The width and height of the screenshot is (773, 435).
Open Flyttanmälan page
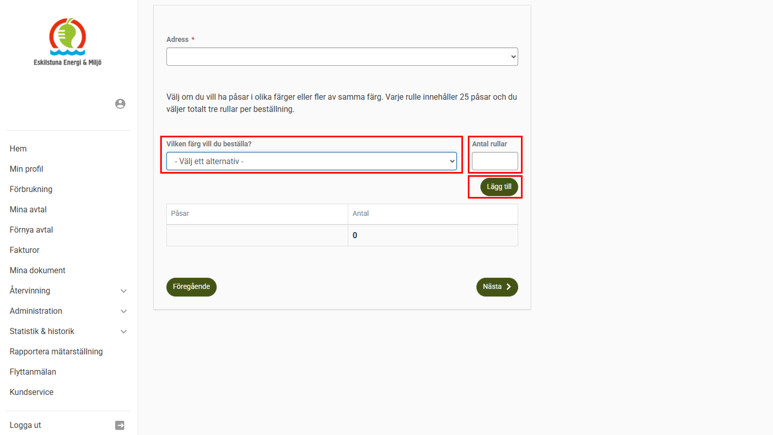[x=33, y=372]
